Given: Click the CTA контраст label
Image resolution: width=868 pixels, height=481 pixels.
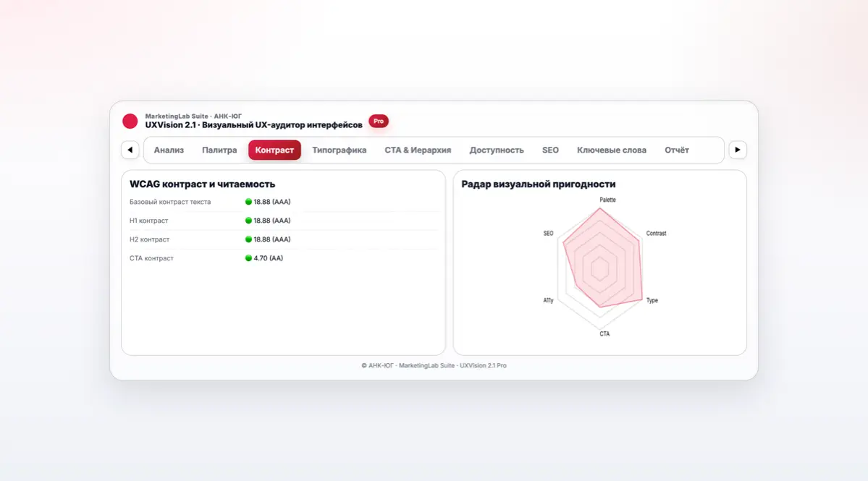Looking at the screenshot, I should click(x=152, y=258).
